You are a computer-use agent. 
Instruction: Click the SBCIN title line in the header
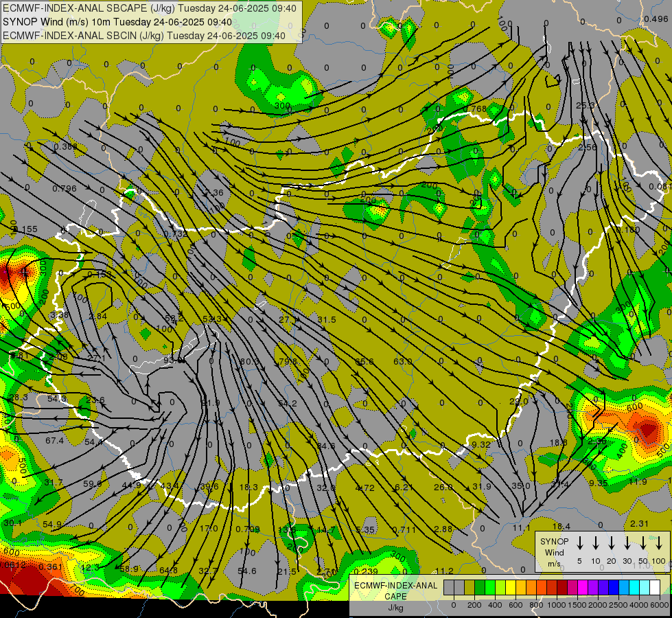pyautogui.click(x=144, y=36)
